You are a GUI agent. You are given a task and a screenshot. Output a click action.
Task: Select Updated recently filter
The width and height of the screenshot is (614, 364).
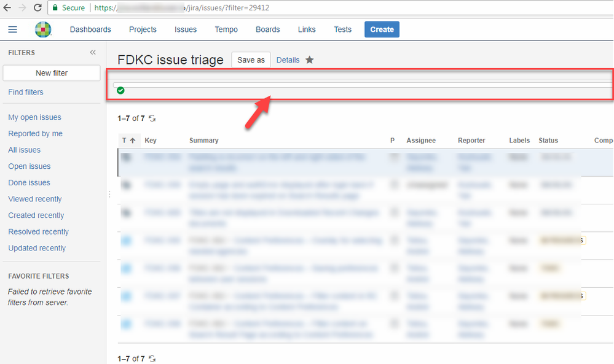pos(37,248)
